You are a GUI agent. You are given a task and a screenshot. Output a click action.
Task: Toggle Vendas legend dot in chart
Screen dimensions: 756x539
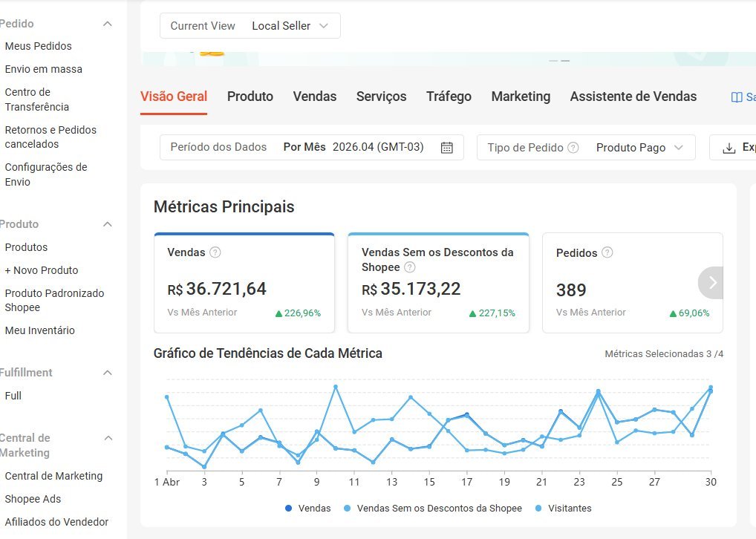[288, 508]
